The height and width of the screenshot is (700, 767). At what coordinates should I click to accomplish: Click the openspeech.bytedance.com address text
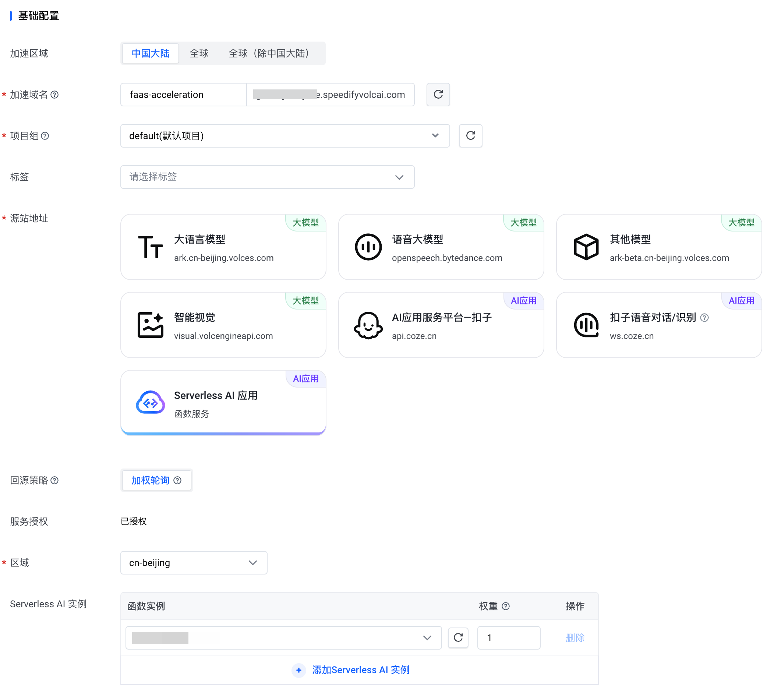pos(448,258)
